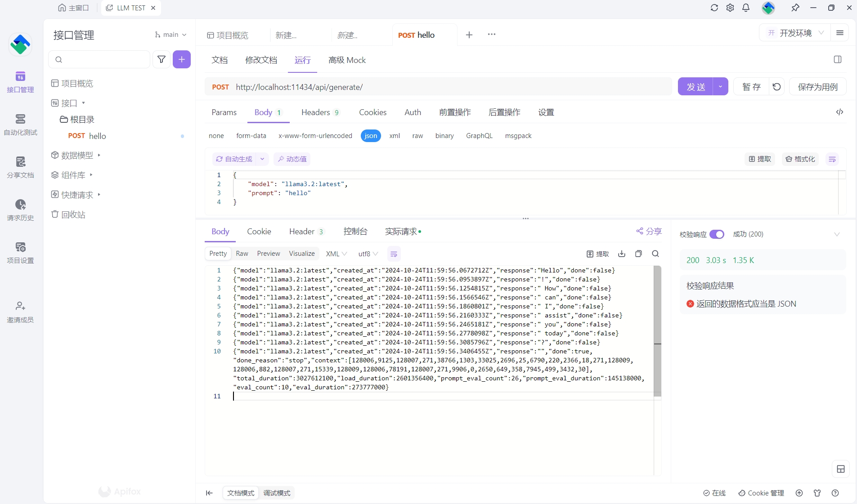Open the notifications bell
This screenshot has height=504, width=857.
(x=746, y=8)
